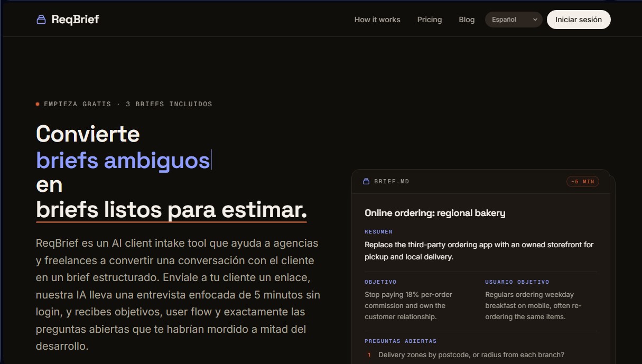
Task: Click the OBJETIVO section label
Action: [380, 282]
